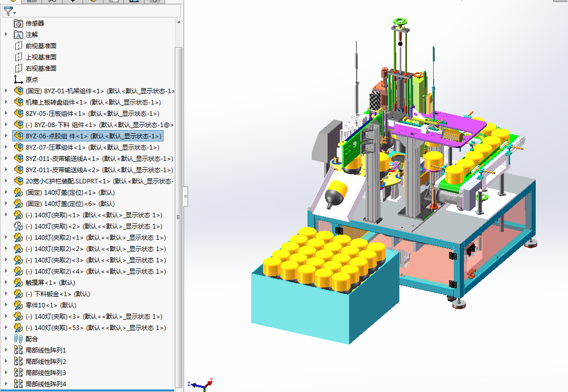
Task: Expand the 配合 mates folder
Action: point(6,339)
